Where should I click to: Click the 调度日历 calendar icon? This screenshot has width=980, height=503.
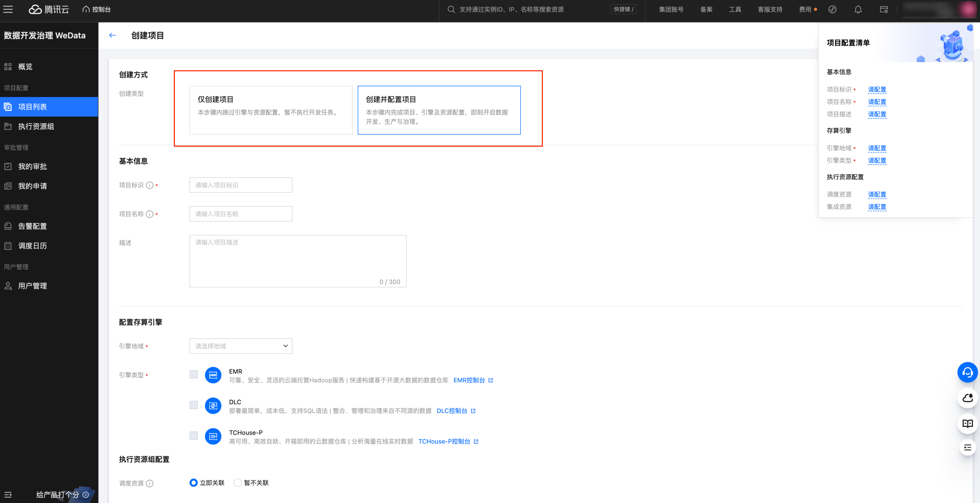(8, 246)
